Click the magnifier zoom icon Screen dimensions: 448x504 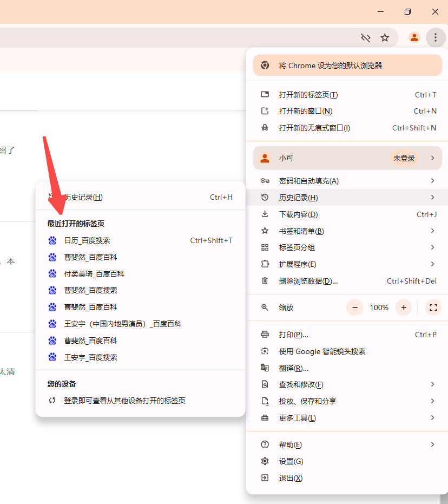[x=265, y=307]
